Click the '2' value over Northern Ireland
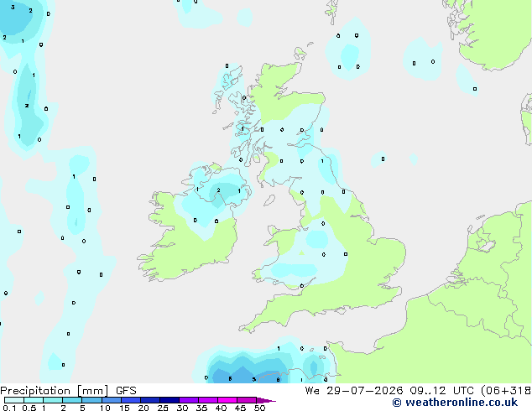This screenshot has height=411, width=532. pos(218,190)
